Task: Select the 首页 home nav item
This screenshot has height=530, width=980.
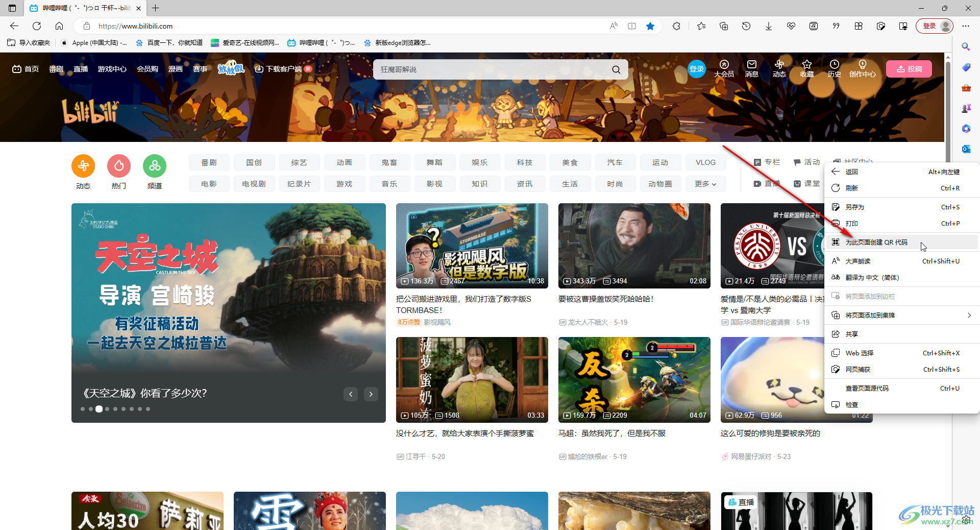Action: 26,69
